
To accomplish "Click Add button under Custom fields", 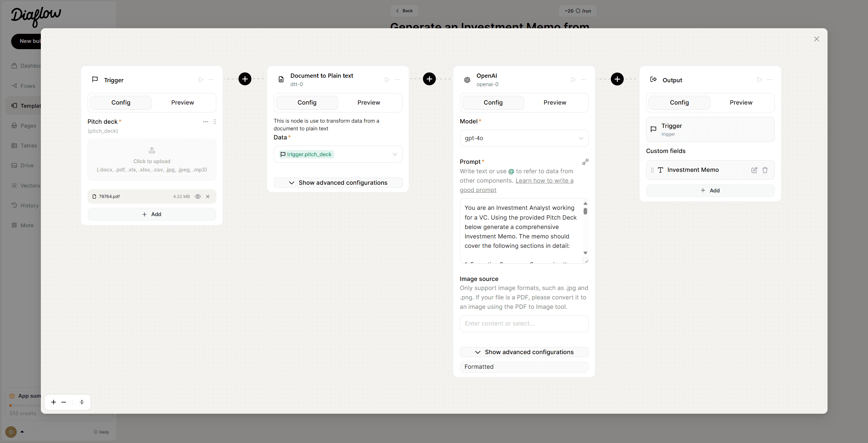I will tap(710, 190).
